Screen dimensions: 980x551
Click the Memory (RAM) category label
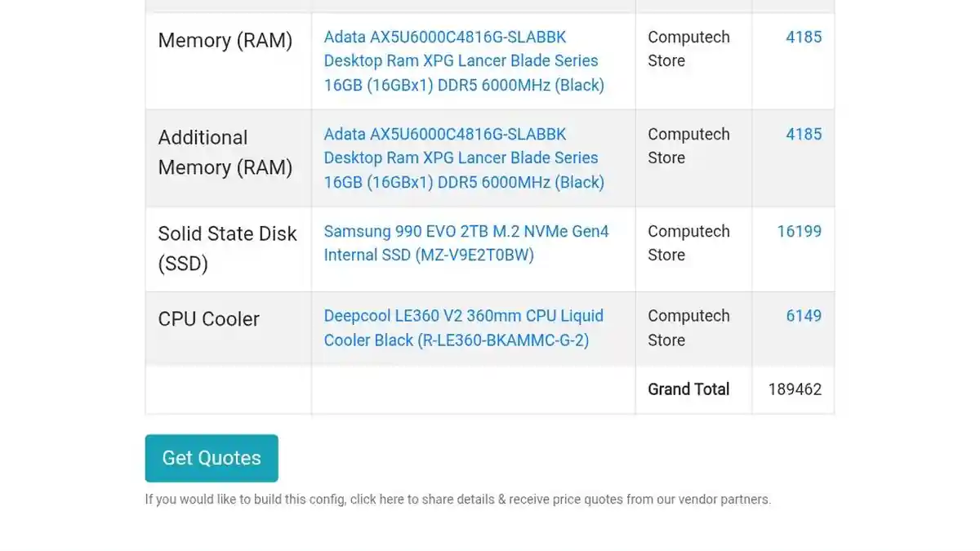coord(225,41)
